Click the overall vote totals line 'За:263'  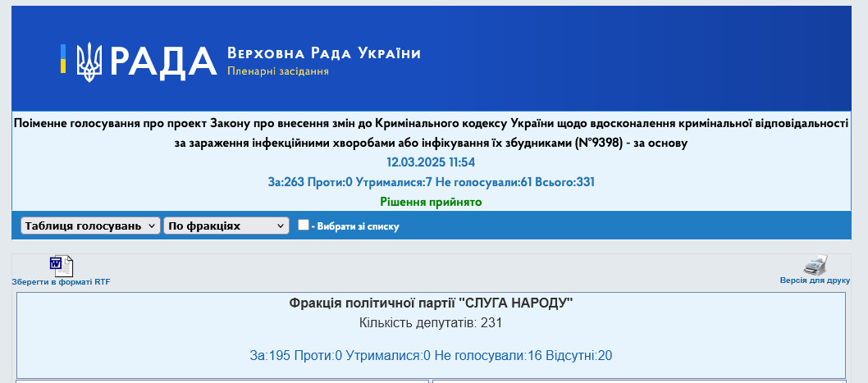[431, 181]
